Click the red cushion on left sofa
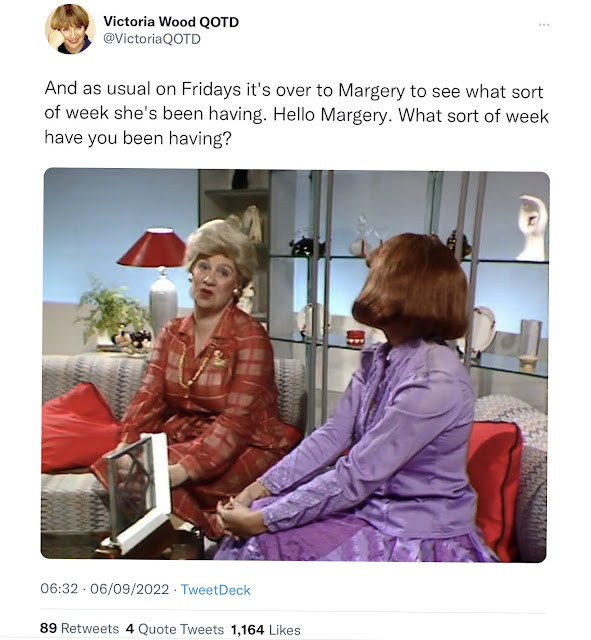 click(x=78, y=429)
